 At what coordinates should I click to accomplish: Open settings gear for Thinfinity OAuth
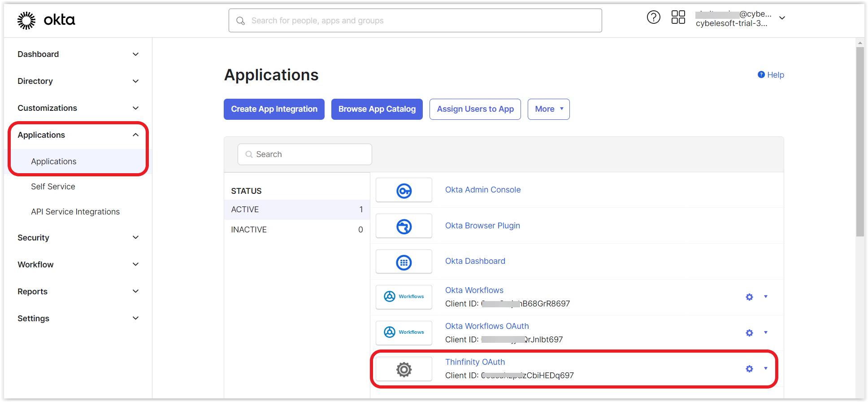click(749, 369)
